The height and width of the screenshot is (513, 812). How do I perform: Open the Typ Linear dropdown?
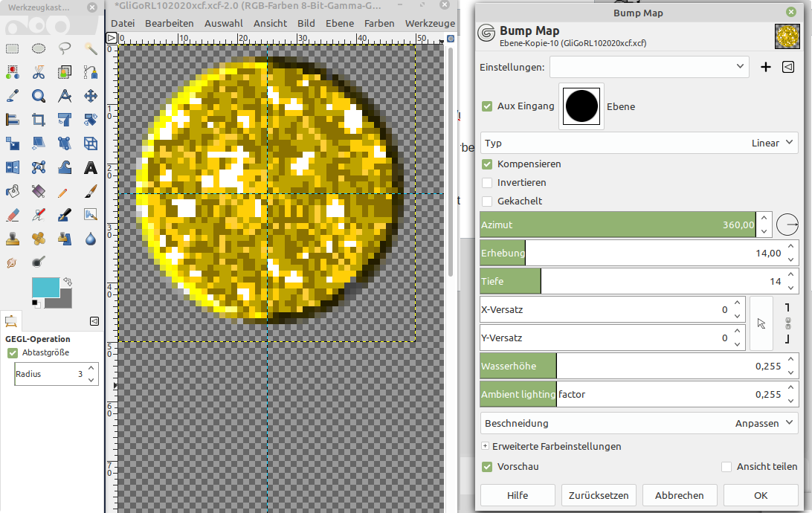(x=638, y=143)
